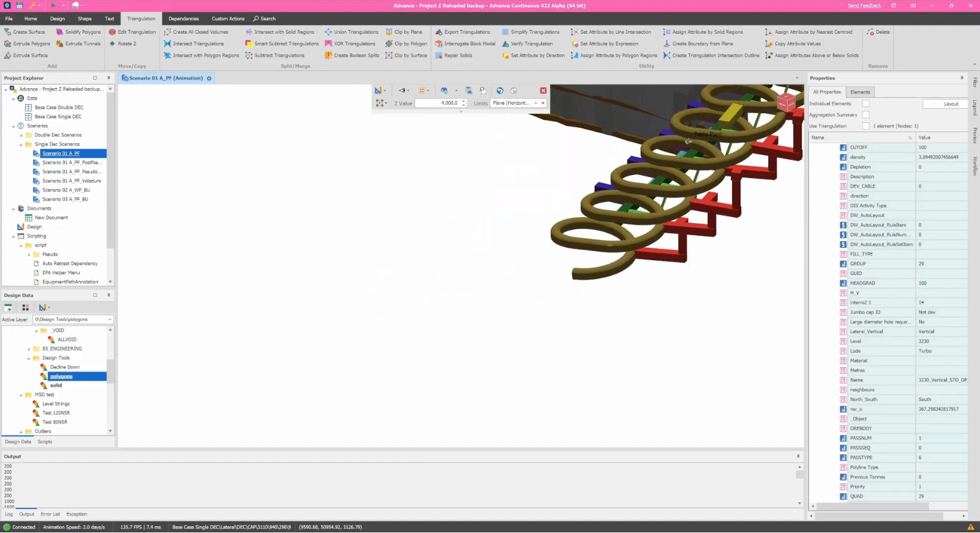Toggle the Aggregation Summary checkbox
The width and height of the screenshot is (980, 533).
[x=865, y=114]
